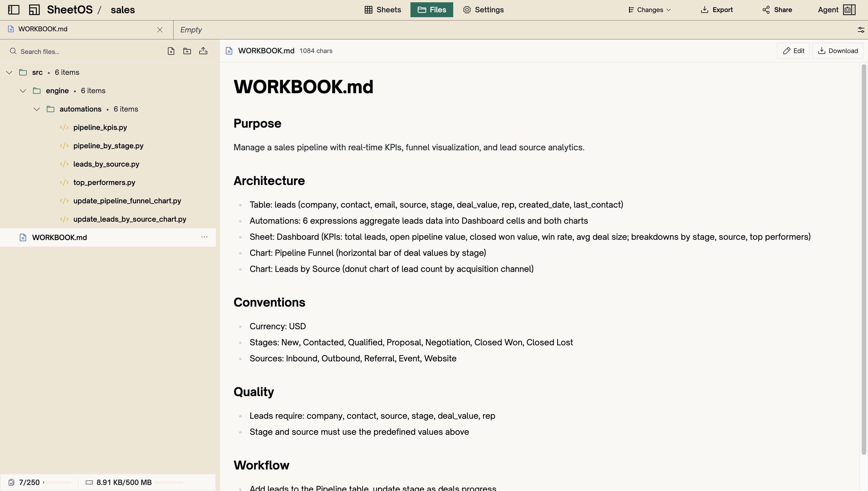868x491 pixels.
Task: Open view options with the filter icon
Action: [x=861, y=29]
